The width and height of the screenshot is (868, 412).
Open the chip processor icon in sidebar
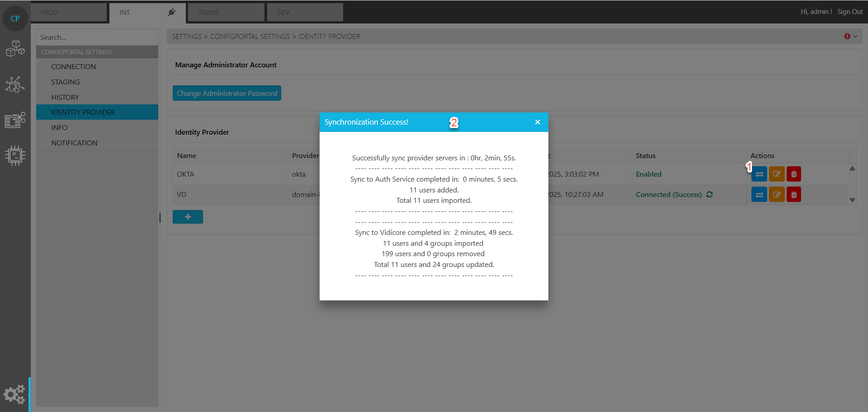click(x=15, y=155)
